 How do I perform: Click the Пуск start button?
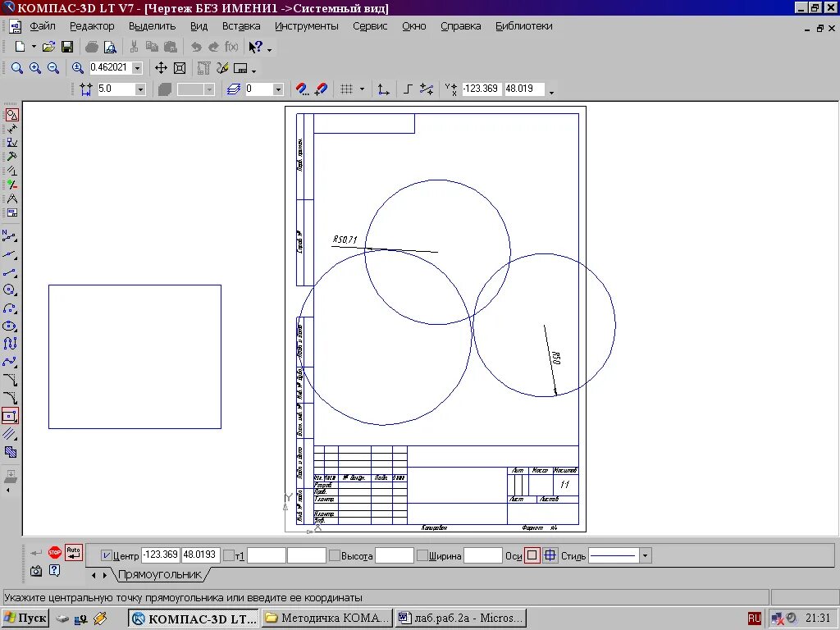click(25, 619)
